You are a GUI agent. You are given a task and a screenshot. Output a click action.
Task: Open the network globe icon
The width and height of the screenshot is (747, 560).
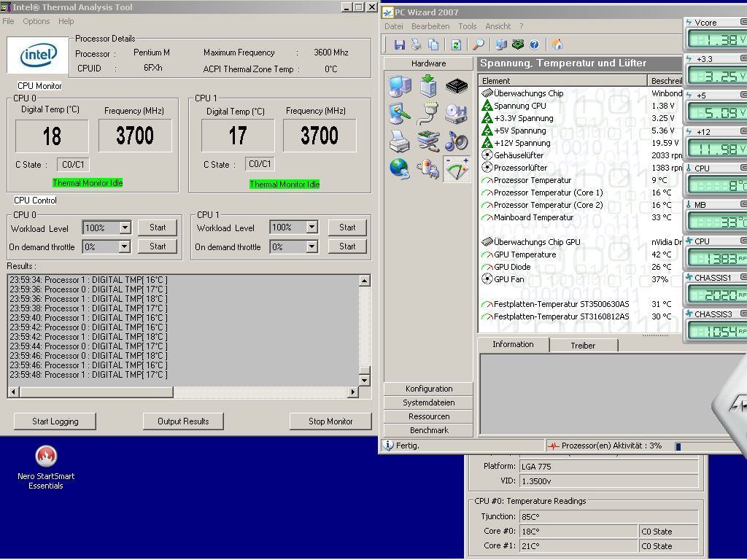click(x=399, y=169)
